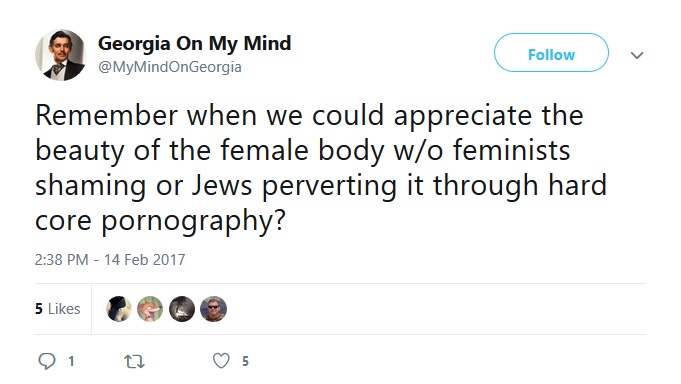Open the liker avatar wearing sunglasses

pos(213,309)
